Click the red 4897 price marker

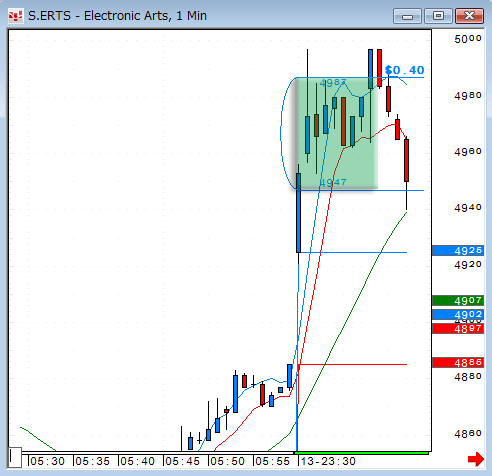coord(458,329)
